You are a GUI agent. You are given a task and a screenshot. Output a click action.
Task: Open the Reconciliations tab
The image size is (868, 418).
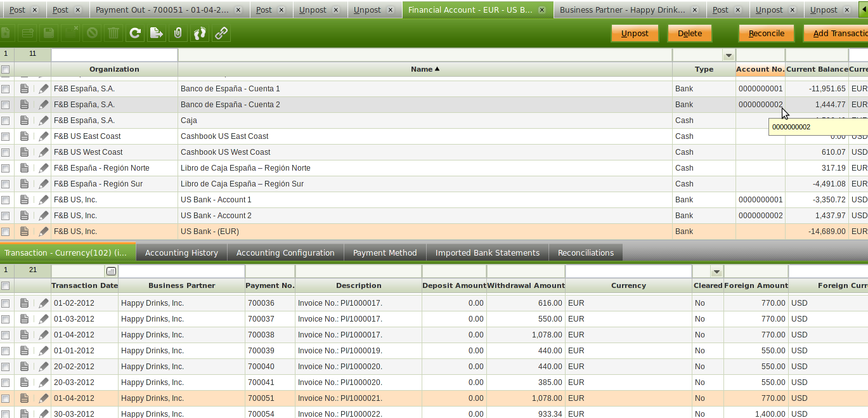(585, 252)
